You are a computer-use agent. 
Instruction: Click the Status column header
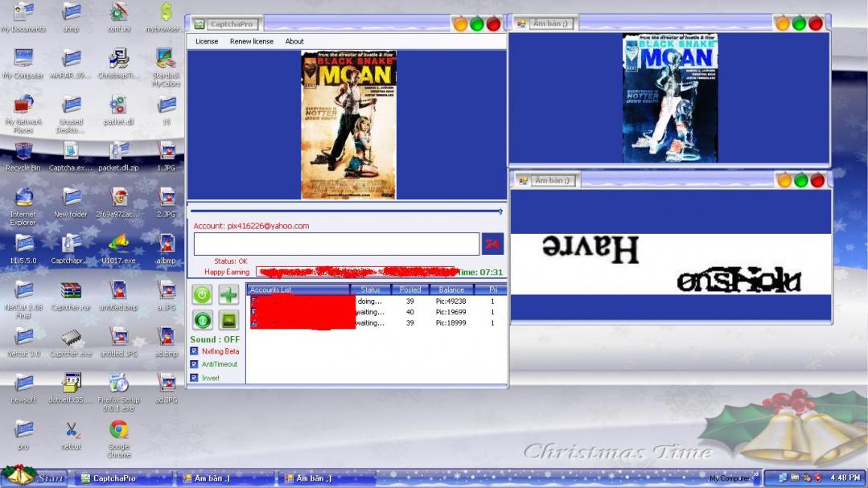(x=370, y=289)
